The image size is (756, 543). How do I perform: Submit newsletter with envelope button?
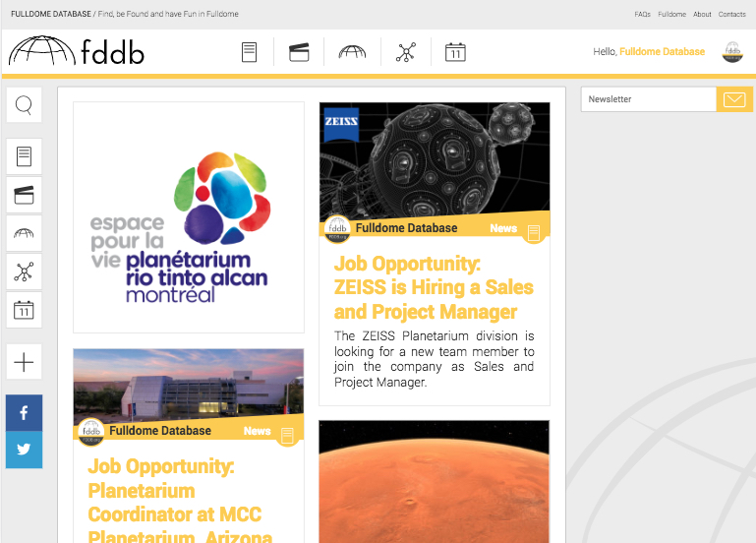point(734,99)
